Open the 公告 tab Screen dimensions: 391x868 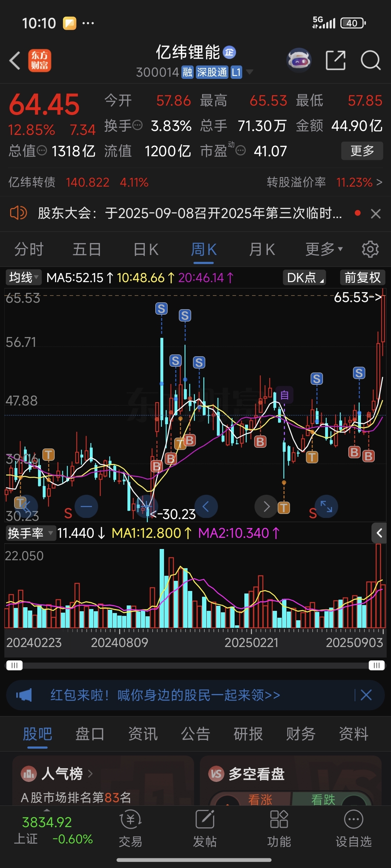point(195,734)
